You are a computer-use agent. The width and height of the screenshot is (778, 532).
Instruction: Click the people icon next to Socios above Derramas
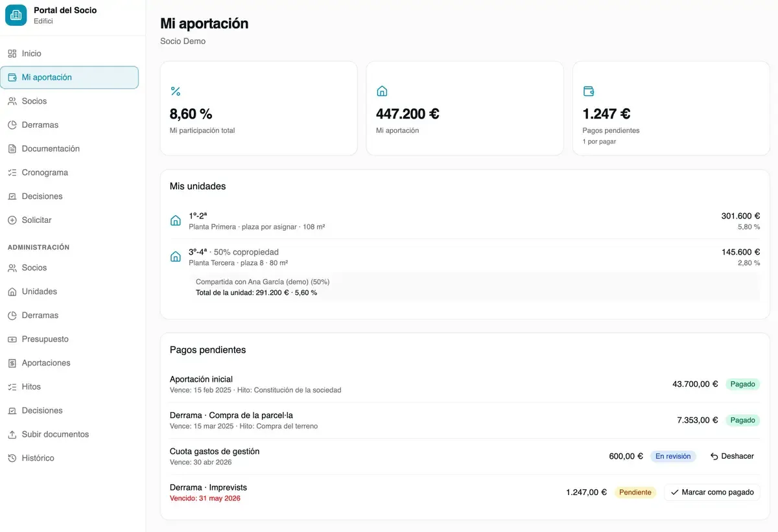click(x=12, y=101)
